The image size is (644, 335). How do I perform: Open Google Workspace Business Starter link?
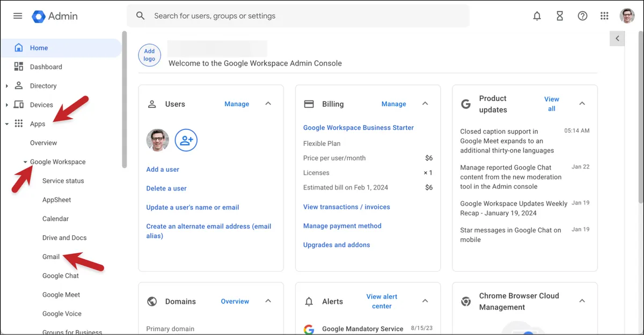pyautogui.click(x=358, y=128)
